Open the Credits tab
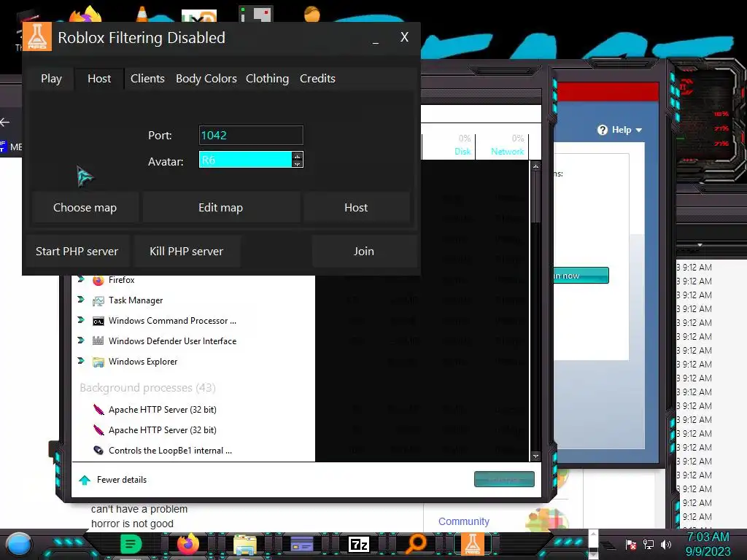Screen dimensions: 747x560 317,79
